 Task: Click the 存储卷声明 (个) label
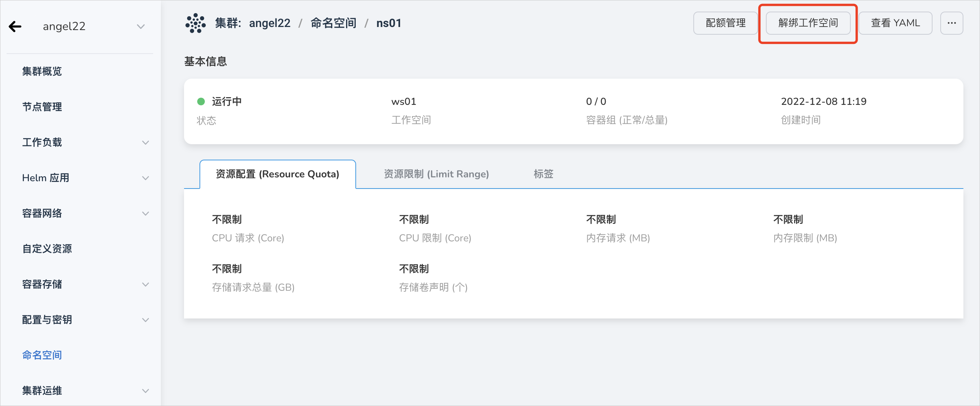(433, 287)
